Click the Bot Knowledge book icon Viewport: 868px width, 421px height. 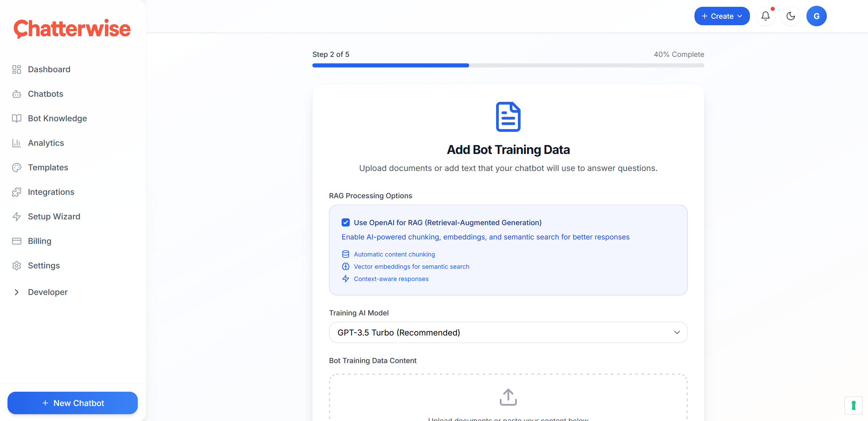point(17,119)
